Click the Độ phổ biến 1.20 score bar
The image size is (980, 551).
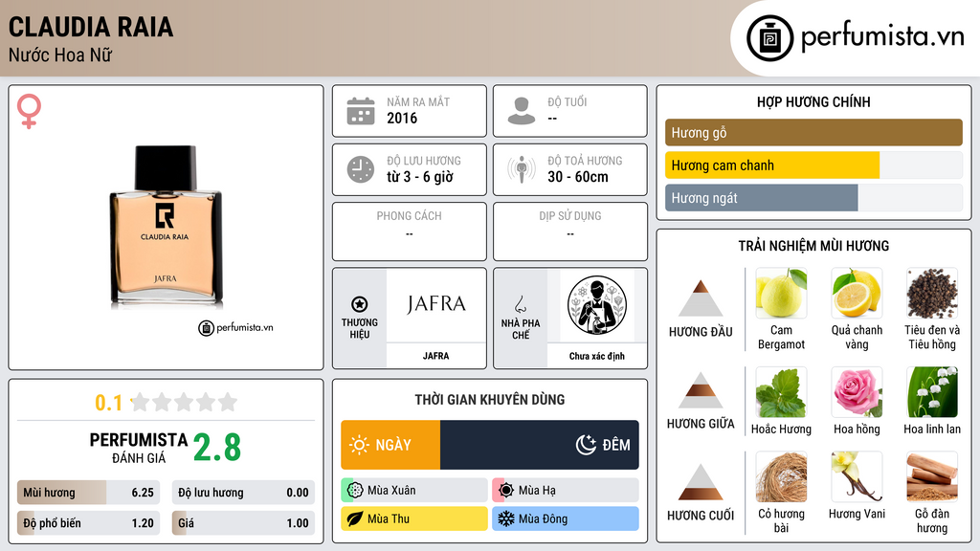(x=89, y=523)
